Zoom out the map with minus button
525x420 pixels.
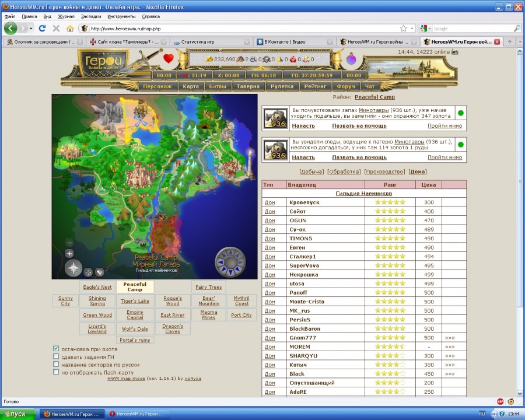click(x=69, y=243)
